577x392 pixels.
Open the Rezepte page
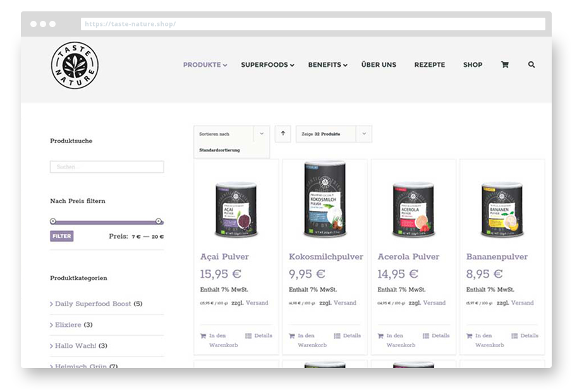(430, 64)
